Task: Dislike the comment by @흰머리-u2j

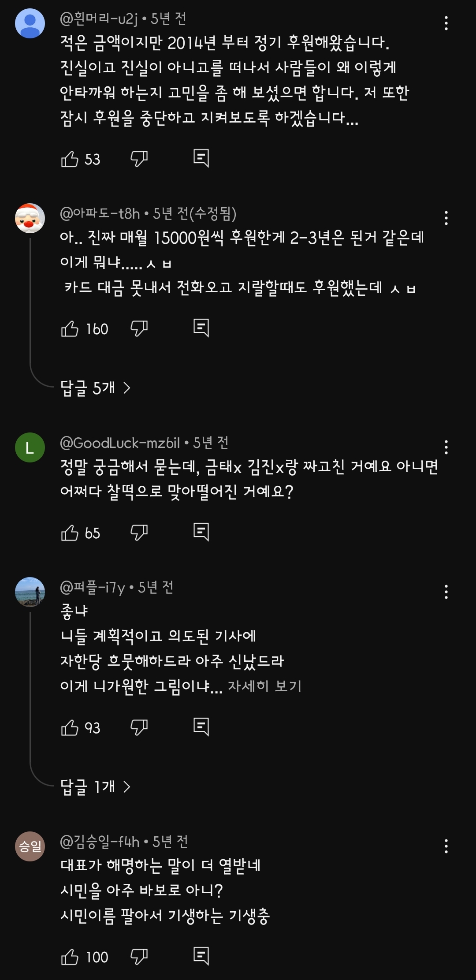Action: coord(139,159)
